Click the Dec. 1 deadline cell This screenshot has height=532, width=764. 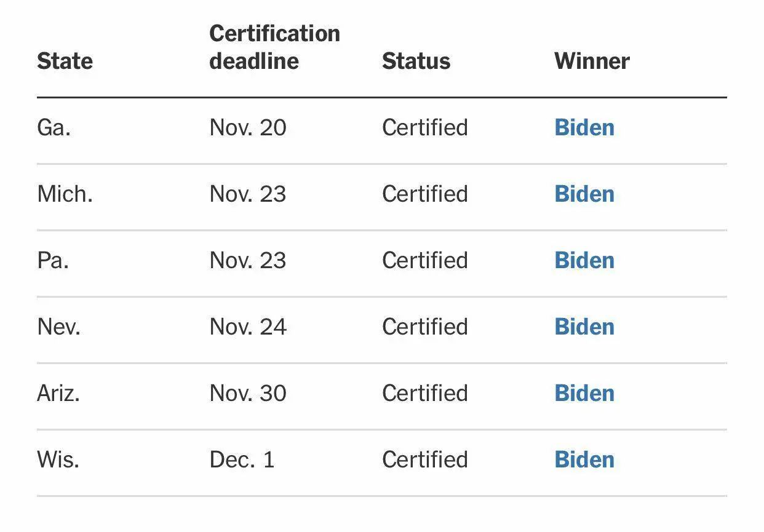[242, 459]
